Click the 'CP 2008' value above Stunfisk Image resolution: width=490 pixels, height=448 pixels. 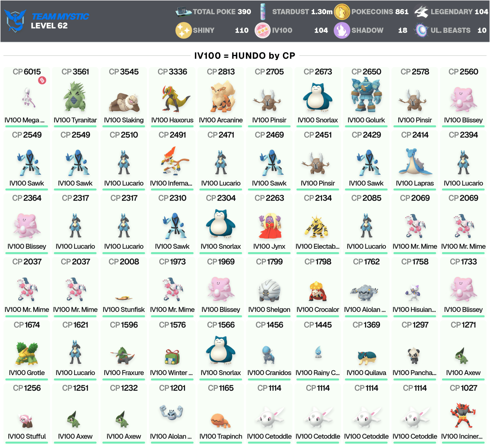point(124,262)
